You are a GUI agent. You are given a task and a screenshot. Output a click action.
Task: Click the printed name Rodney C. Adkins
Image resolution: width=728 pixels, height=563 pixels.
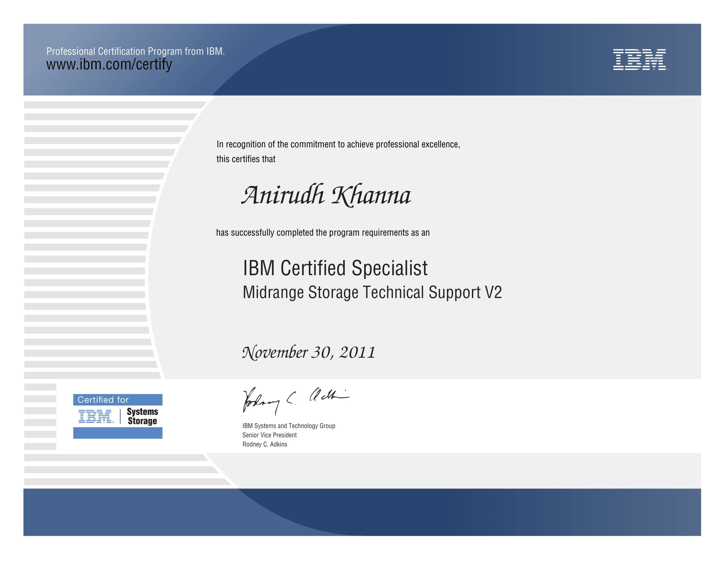click(x=265, y=444)
